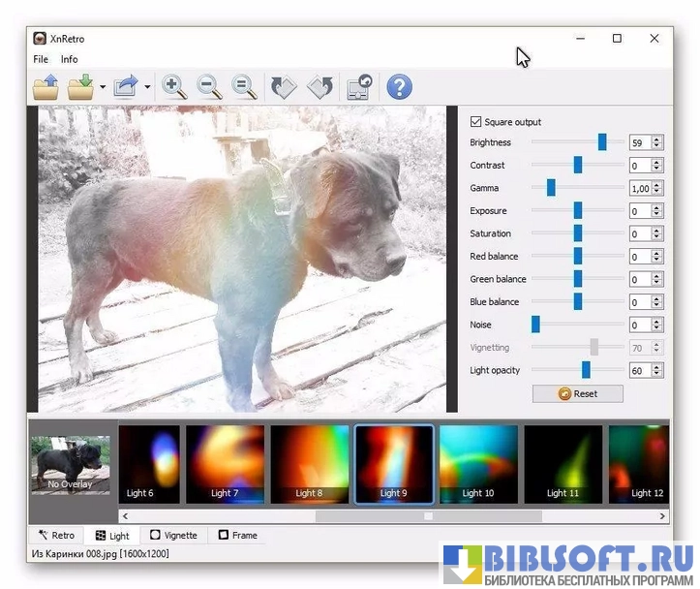Switch to the Vignette tab

click(173, 536)
